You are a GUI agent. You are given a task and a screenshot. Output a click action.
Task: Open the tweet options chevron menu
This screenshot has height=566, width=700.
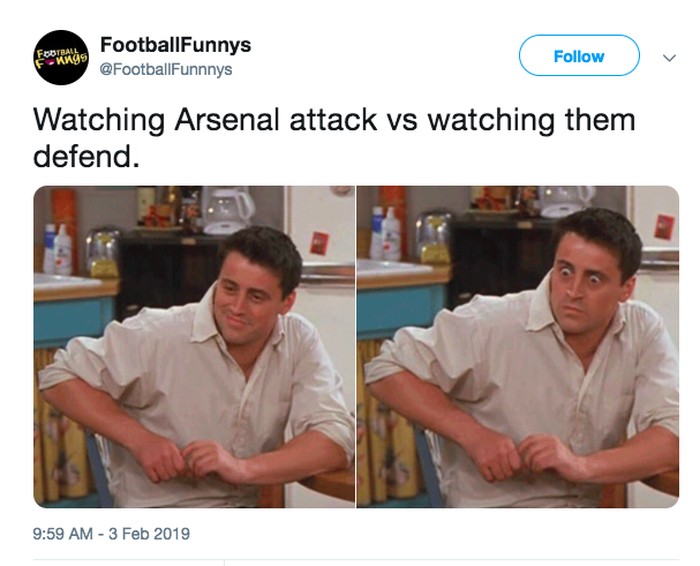point(669,57)
